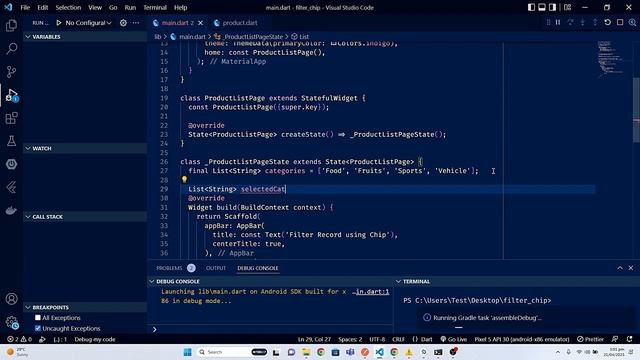Open the Explorer view in activity bar

click(x=11, y=26)
